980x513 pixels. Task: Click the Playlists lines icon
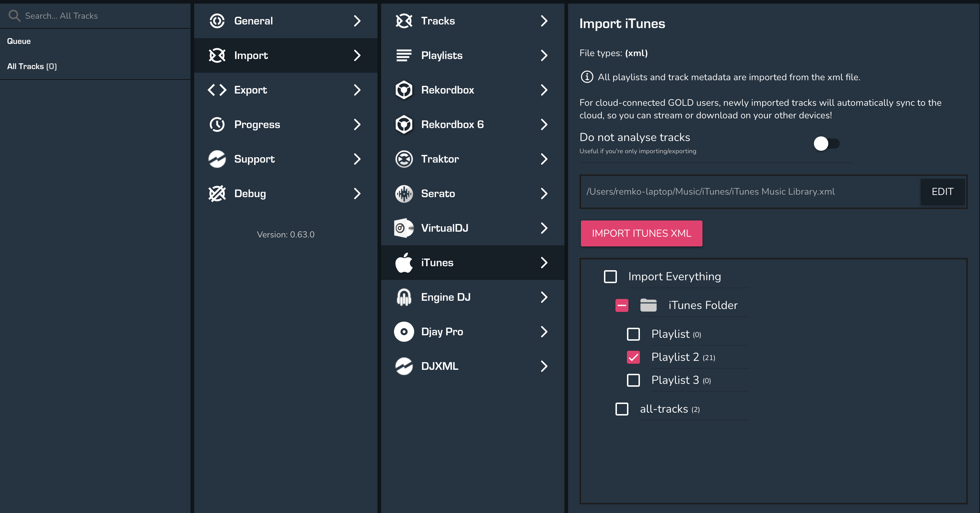pyautogui.click(x=404, y=55)
